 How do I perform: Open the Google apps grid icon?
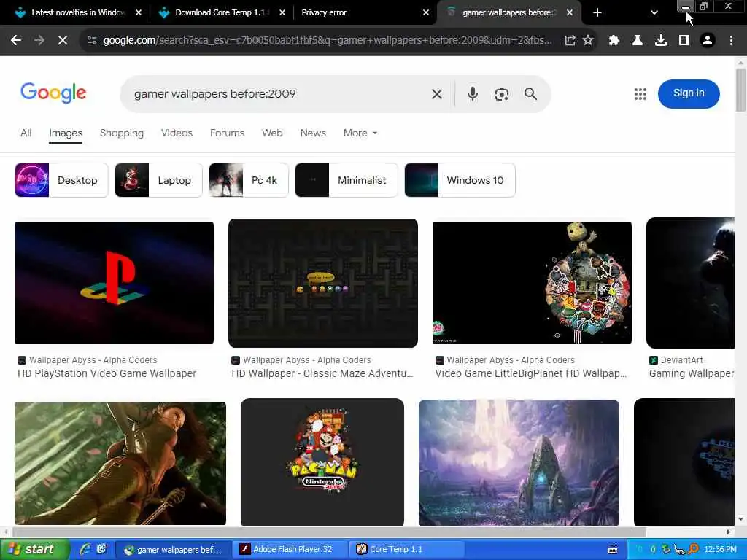click(640, 94)
